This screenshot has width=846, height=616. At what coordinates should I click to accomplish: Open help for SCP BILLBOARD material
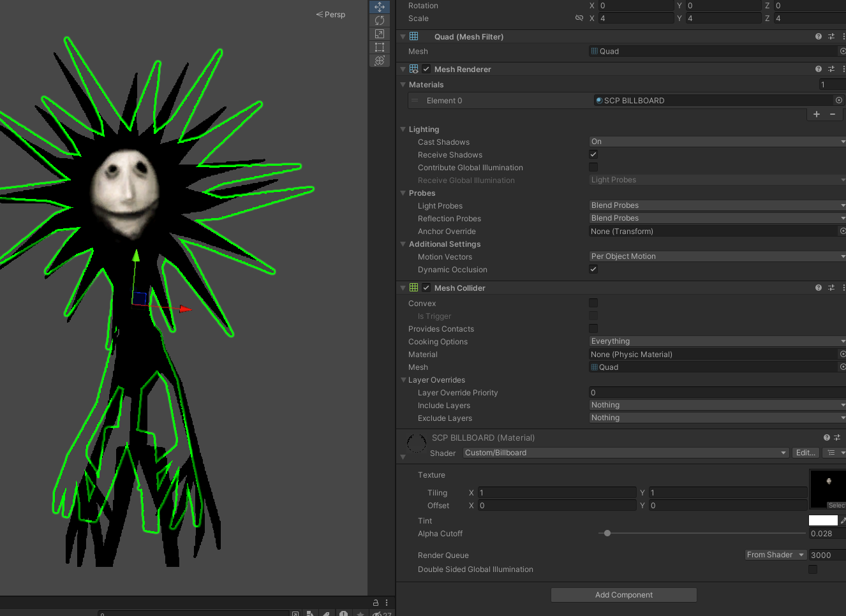pyautogui.click(x=827, y=437)
